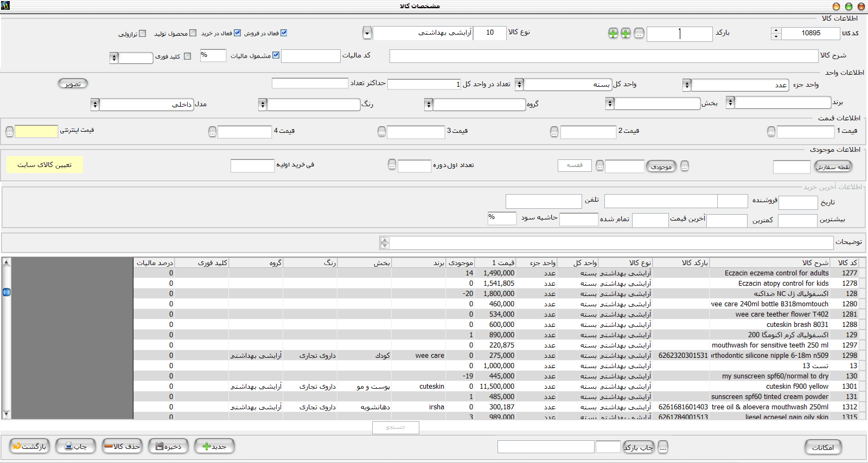Open the مدل dropdown showing داخلی
The height and width of the screenshot is (463, 868).
(x=95, y=104)
